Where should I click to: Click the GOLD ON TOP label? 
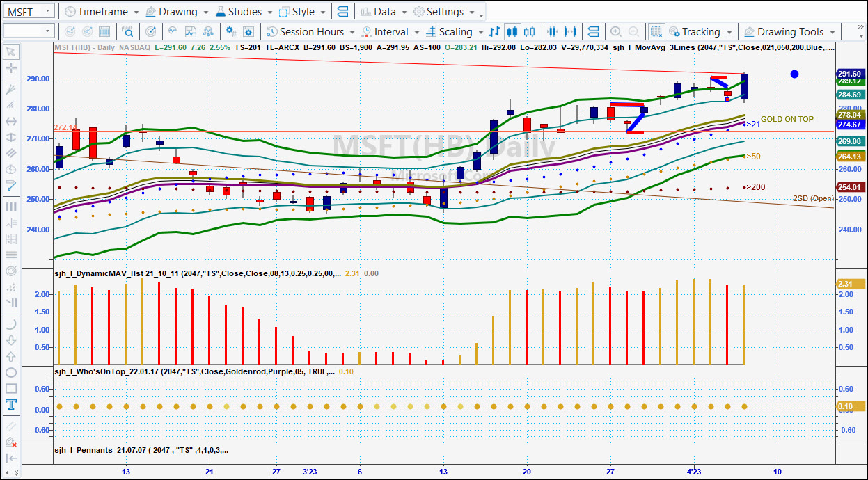point(787,119)
